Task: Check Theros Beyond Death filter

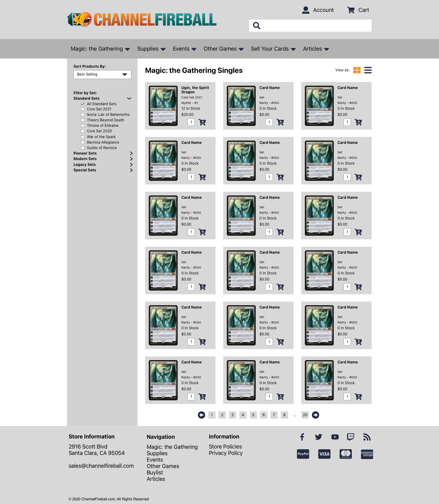Action: click(x=83, y=120)
